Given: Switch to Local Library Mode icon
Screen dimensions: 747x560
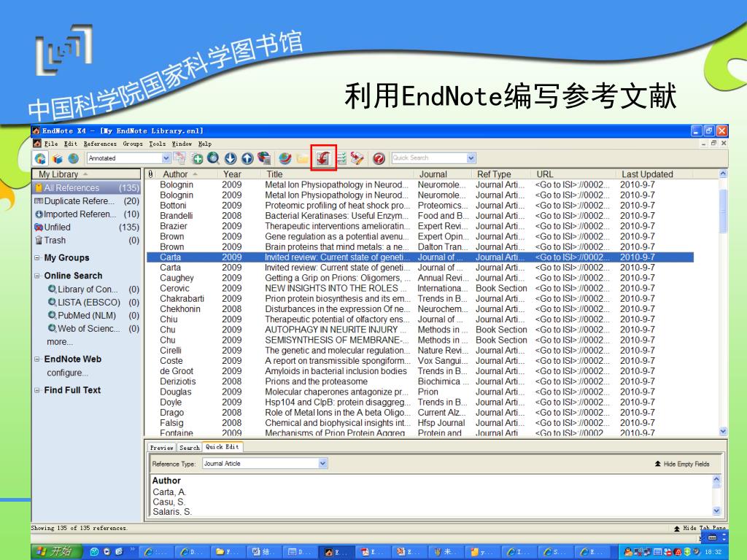Looking at the screenshot, I should pyautogui.click(x=41, y=158).
